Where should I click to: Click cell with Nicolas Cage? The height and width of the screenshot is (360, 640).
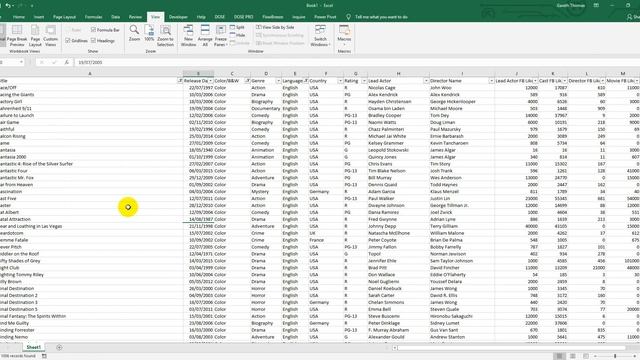coord(398,88)
